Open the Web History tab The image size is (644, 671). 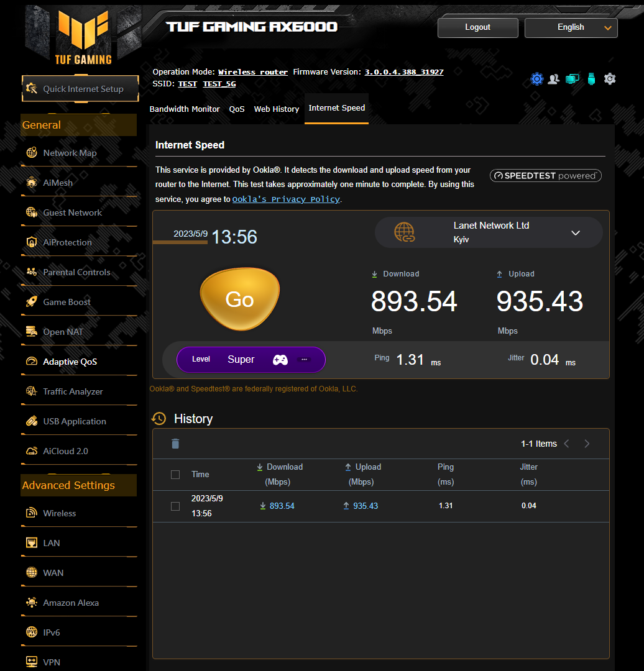(277, 109)
